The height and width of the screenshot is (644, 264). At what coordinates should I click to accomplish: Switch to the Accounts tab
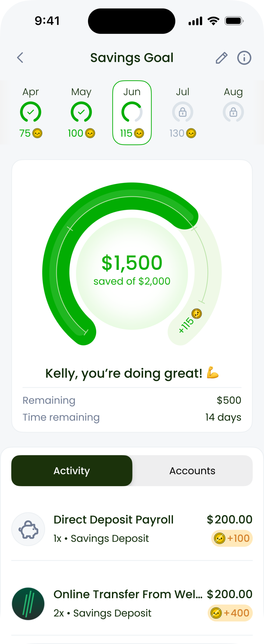192,471
